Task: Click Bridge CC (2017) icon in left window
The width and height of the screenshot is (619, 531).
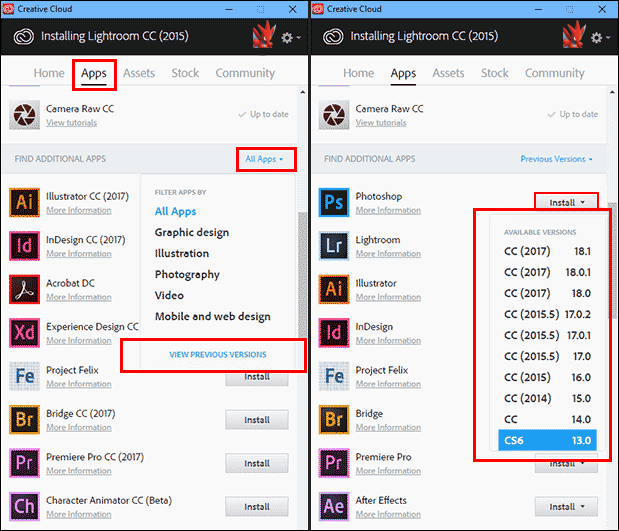Action: [24, 420]
